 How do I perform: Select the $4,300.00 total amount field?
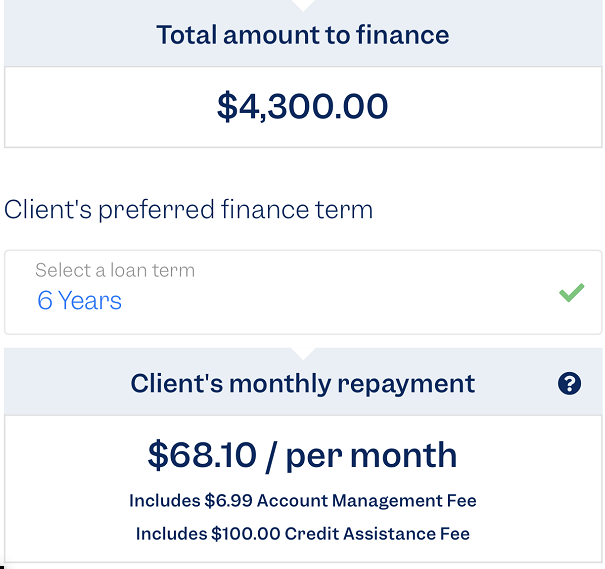(x=303, y=107)
